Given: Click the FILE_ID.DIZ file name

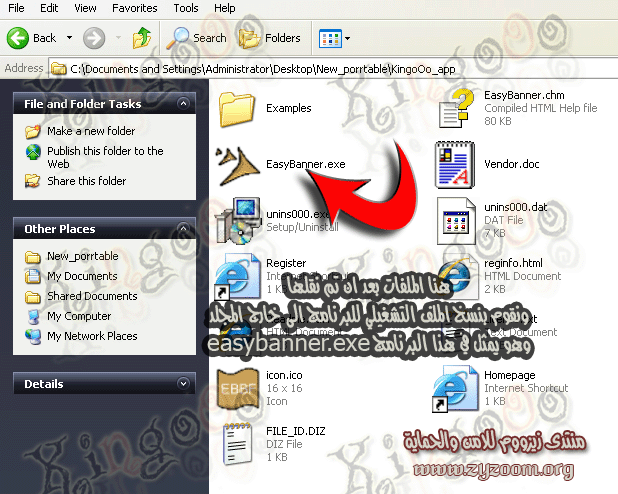Looking at the screenshot, I should (296, 431).
